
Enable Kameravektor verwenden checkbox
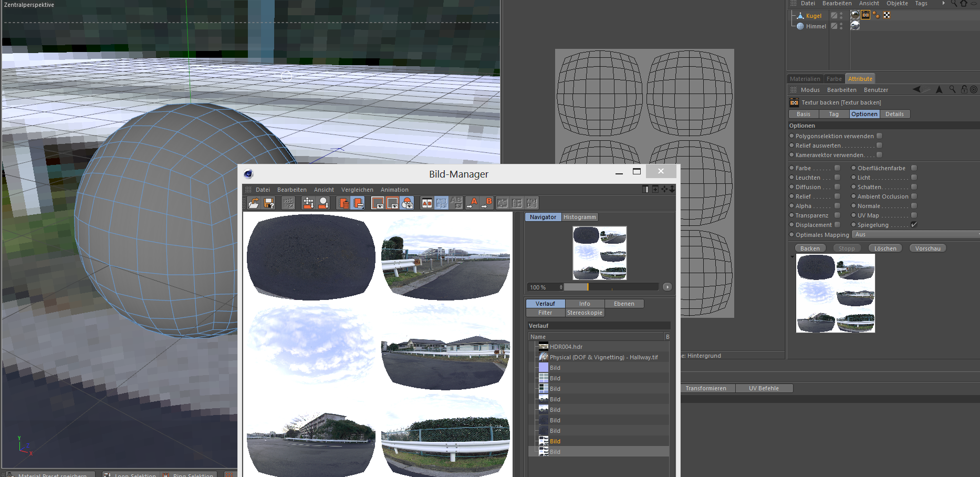(x=879, y=155)
